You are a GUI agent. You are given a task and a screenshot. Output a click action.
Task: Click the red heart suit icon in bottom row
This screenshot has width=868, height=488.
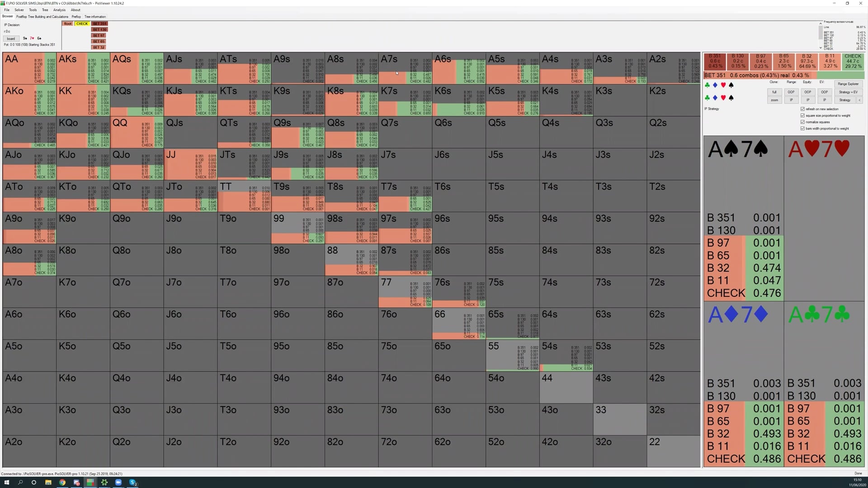723,98
